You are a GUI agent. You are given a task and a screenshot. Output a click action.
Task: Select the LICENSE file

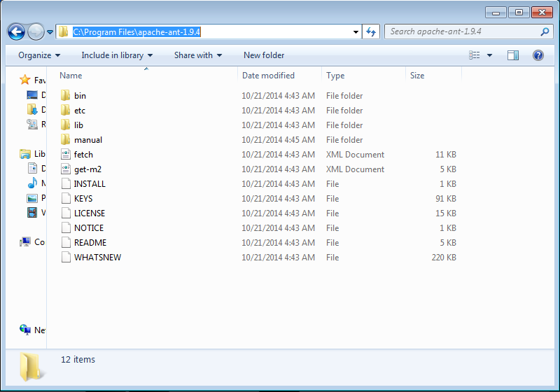[x=90, y=213]
